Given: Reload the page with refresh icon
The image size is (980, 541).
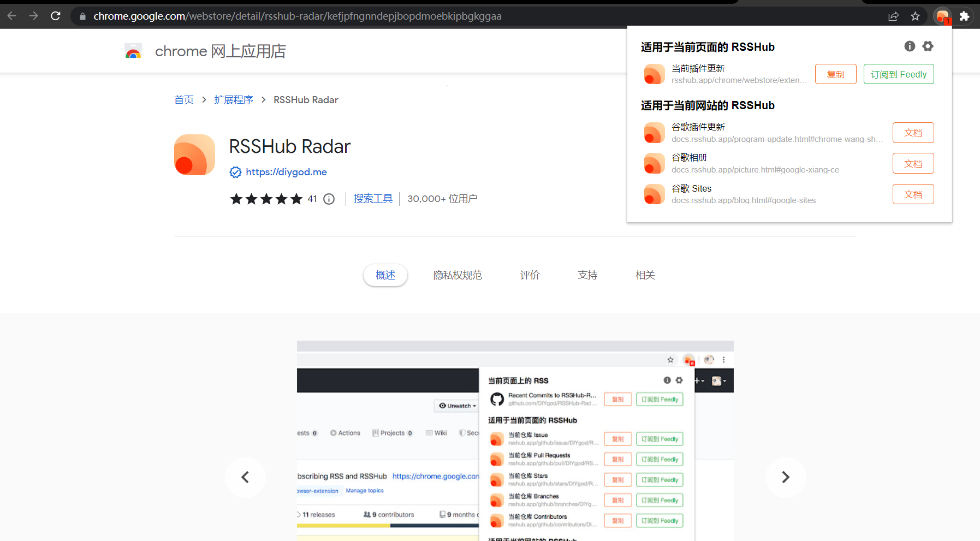Looking at the screenshot, I should tap(56, 16).
